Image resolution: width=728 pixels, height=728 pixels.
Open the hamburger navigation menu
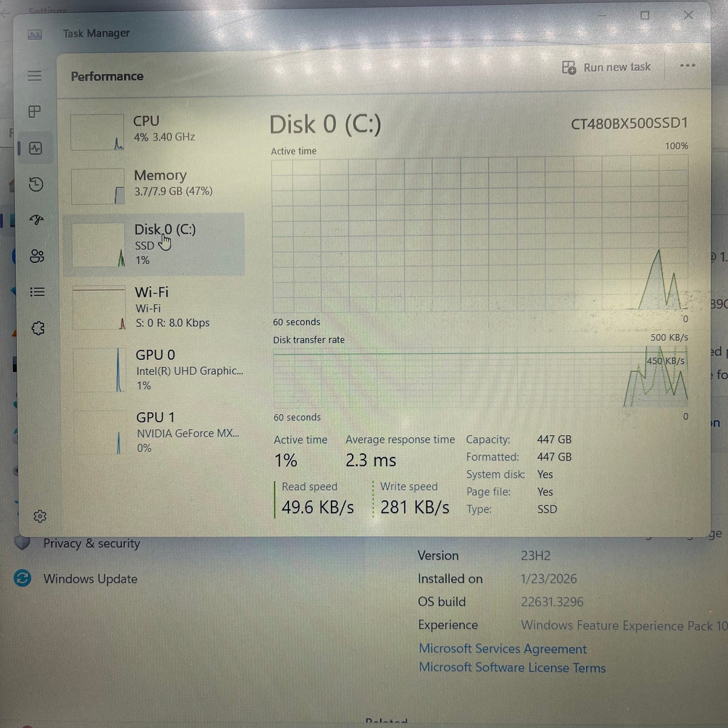point(34,76)
